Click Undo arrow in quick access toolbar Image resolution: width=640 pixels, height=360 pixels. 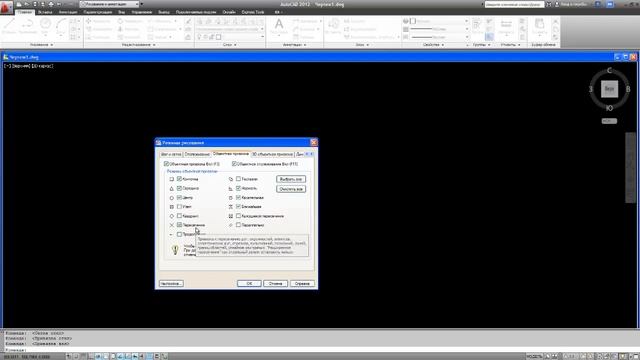click(59, 4)
